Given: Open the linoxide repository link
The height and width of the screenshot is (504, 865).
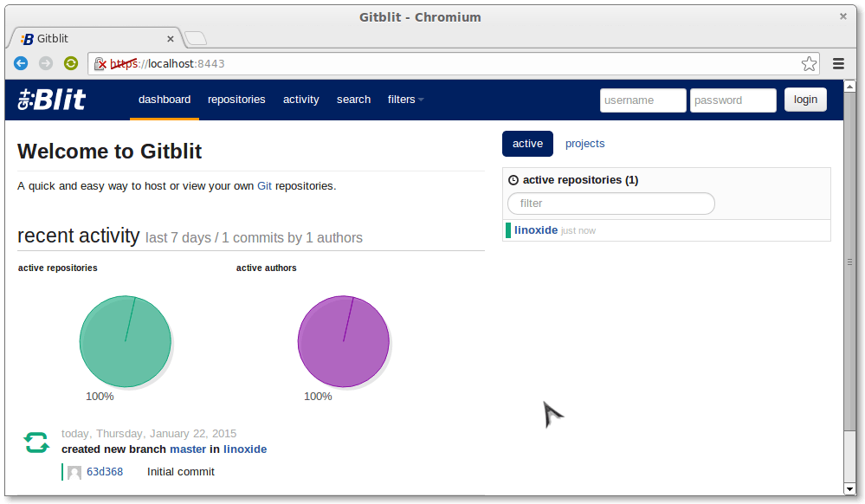Looking at the screenshot, I should tap(536, 229).
